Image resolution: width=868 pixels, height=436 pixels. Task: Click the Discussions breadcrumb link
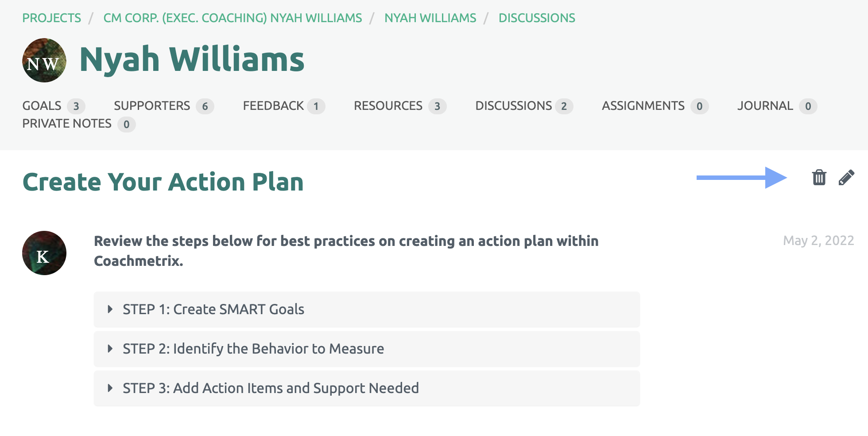pos(537,18)
